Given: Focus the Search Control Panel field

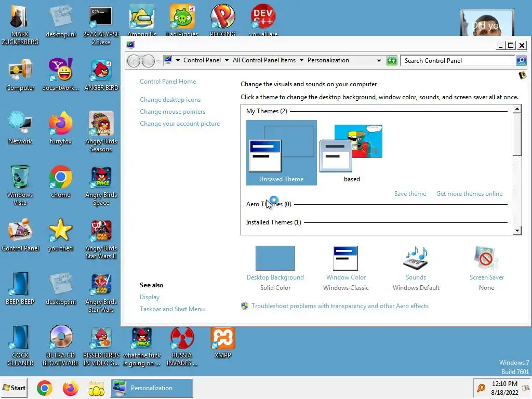Looking at the screenshot, I should 458,61.
